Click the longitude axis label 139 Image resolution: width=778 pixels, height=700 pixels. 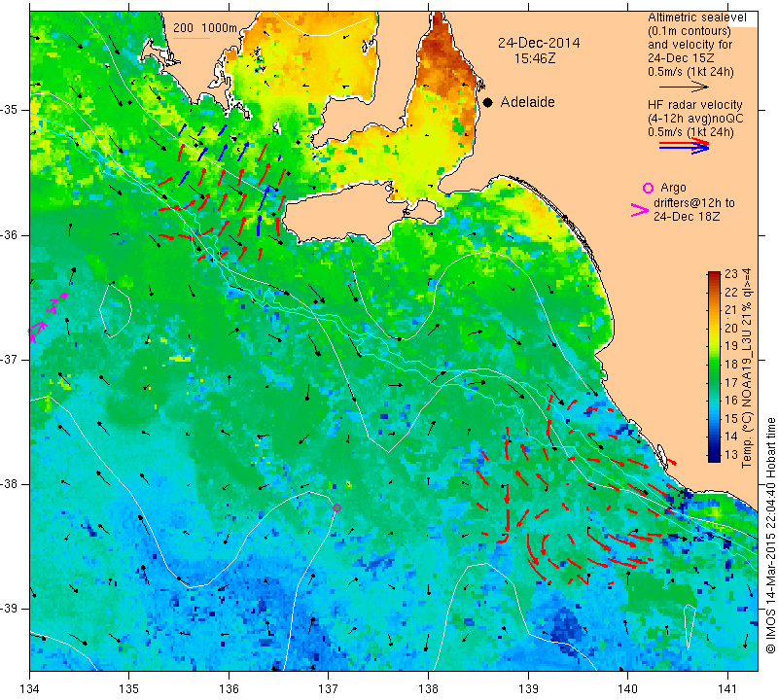point(528,689)
